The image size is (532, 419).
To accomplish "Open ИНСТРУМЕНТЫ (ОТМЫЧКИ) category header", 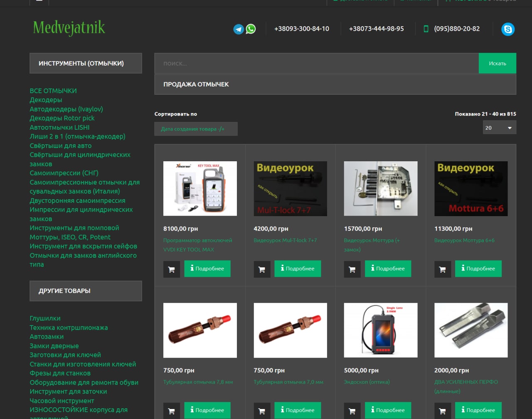I will coord(86,63).
